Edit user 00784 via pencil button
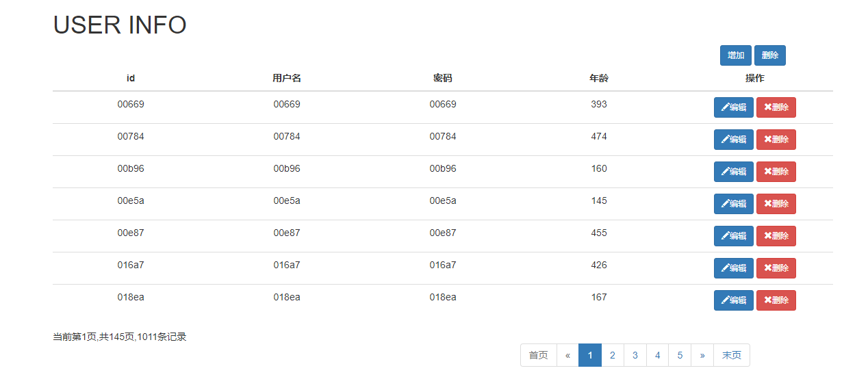 (734, 140)
